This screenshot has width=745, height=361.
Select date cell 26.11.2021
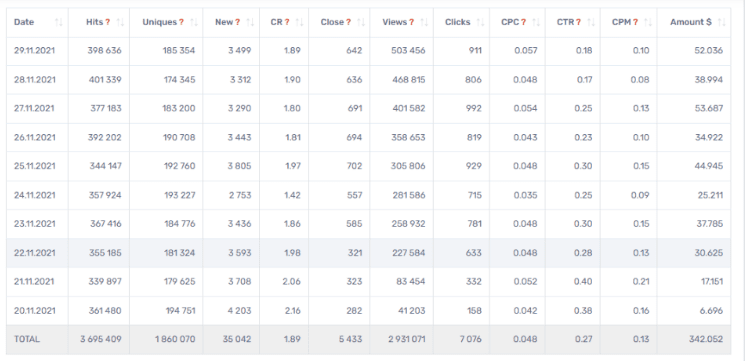(35, 137)
